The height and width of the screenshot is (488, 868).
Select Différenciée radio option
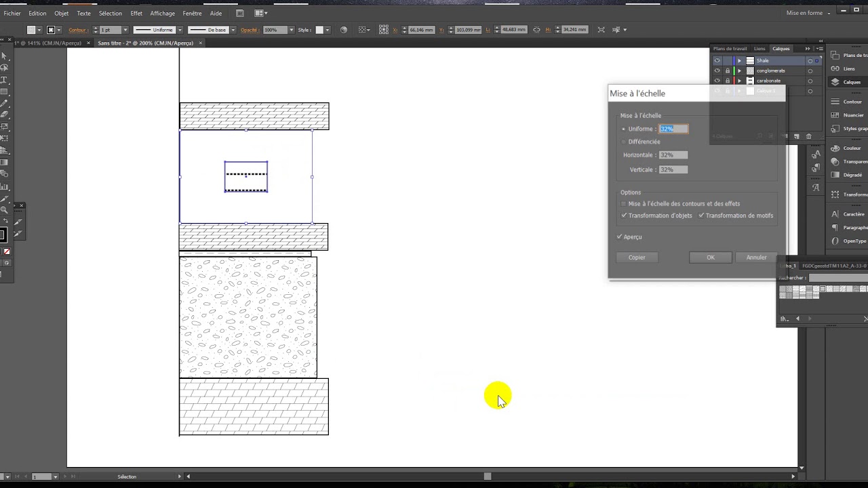click(x=623, y=142)
